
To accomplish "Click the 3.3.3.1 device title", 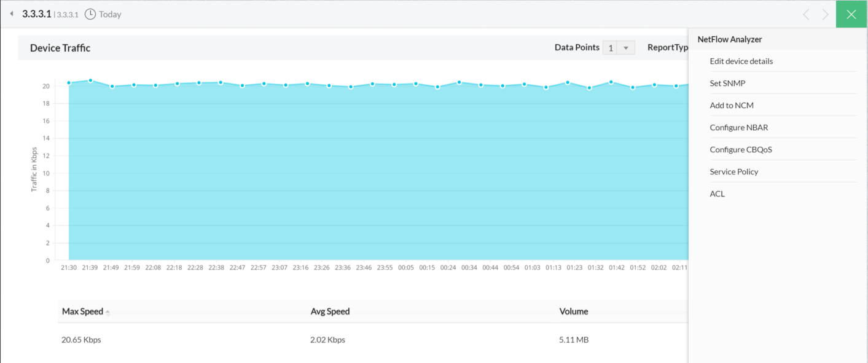I will [36, 14].
